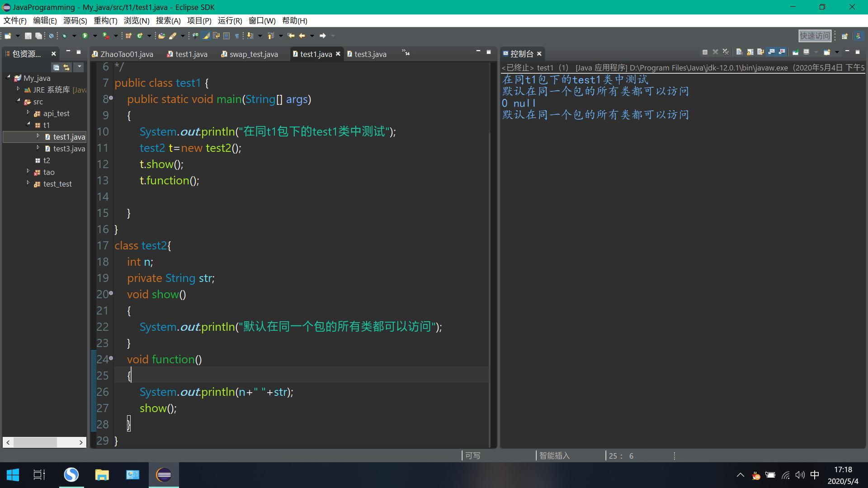This screenshot has height=488, width=868.
Task: Open dropdown next to Run button
Action: [95, 36]
